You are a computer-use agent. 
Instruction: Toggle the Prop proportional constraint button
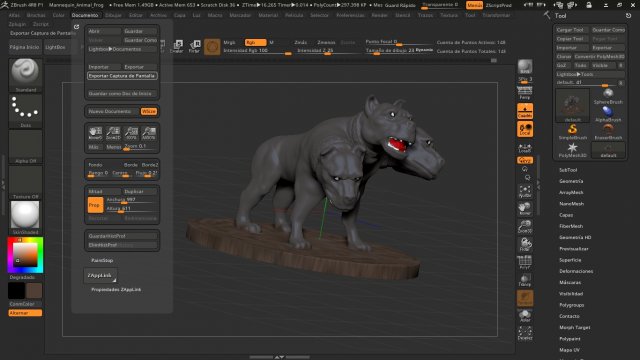tap(95, 205)
